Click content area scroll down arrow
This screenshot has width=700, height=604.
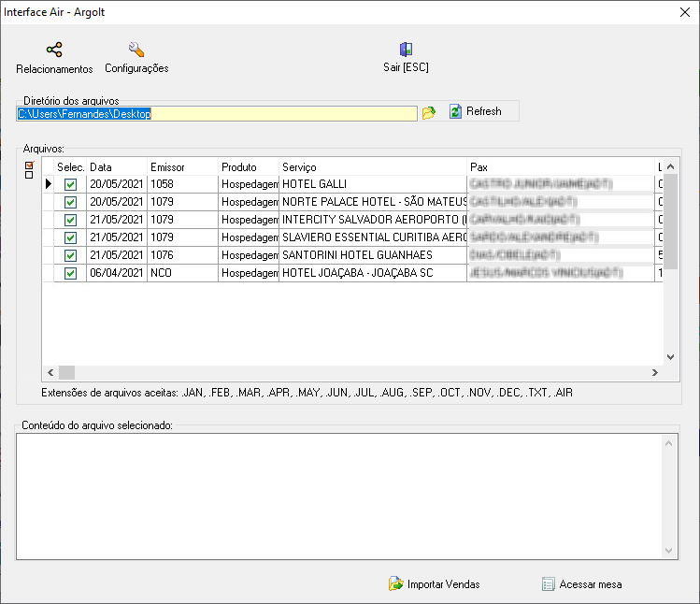click(668, 551)
